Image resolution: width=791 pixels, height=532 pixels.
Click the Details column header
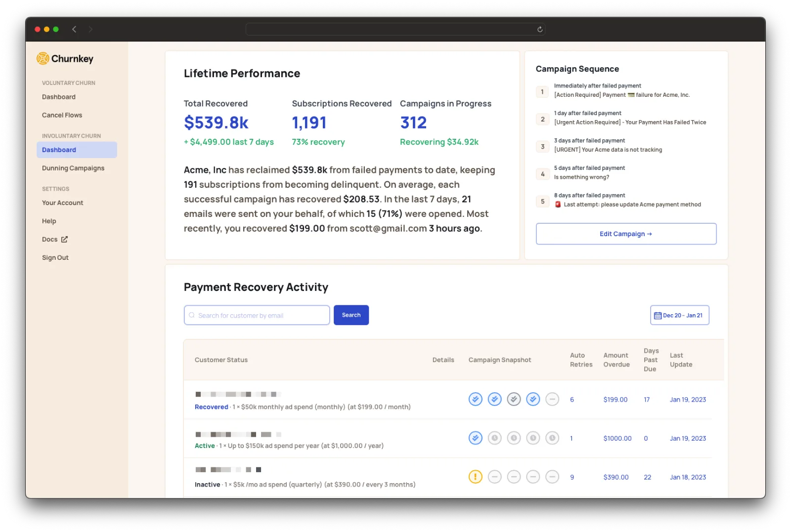tap(443, 360)
